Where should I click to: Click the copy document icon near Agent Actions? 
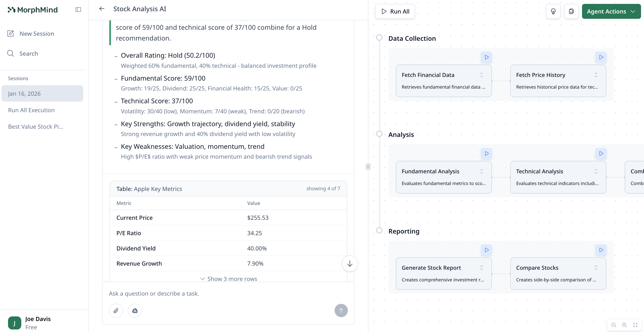(571, 11)
